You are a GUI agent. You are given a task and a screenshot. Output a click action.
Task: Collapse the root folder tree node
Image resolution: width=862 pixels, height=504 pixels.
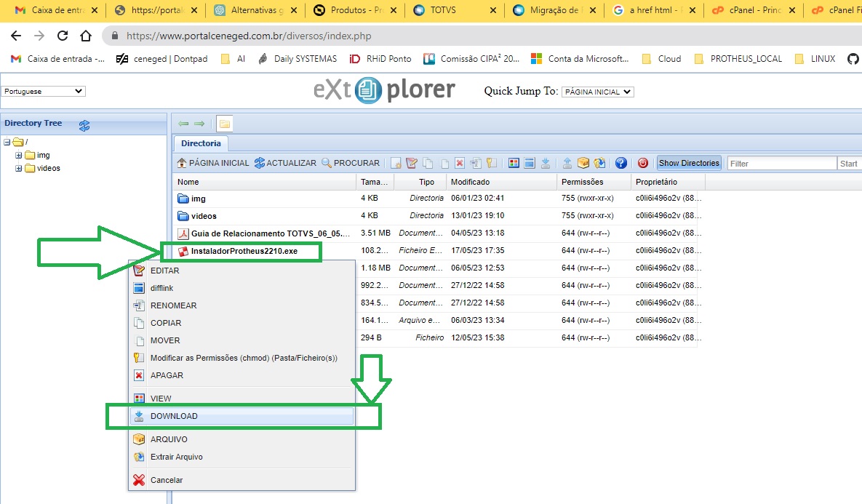pyautogui.click(x=7, y=142)
